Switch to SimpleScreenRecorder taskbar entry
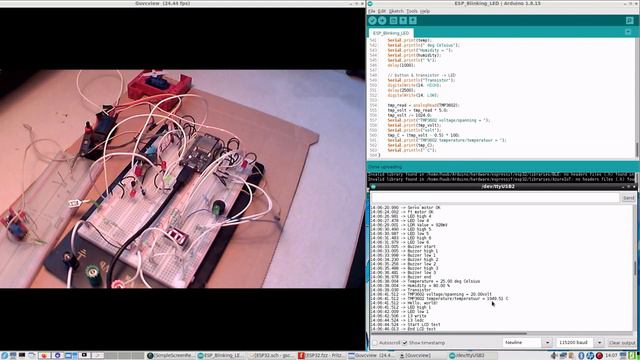The image size is (640, 360). 171,356
